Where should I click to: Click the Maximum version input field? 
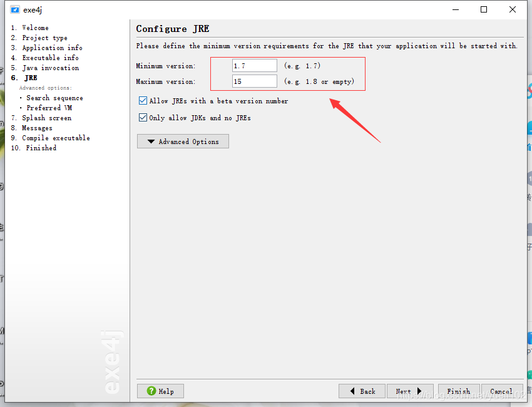coord(255,81)
